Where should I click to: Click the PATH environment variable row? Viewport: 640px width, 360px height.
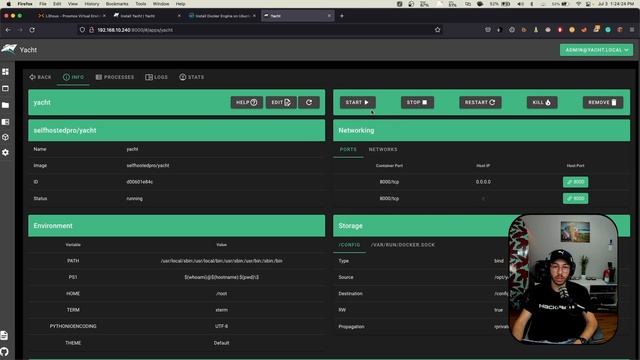(177, 261)
